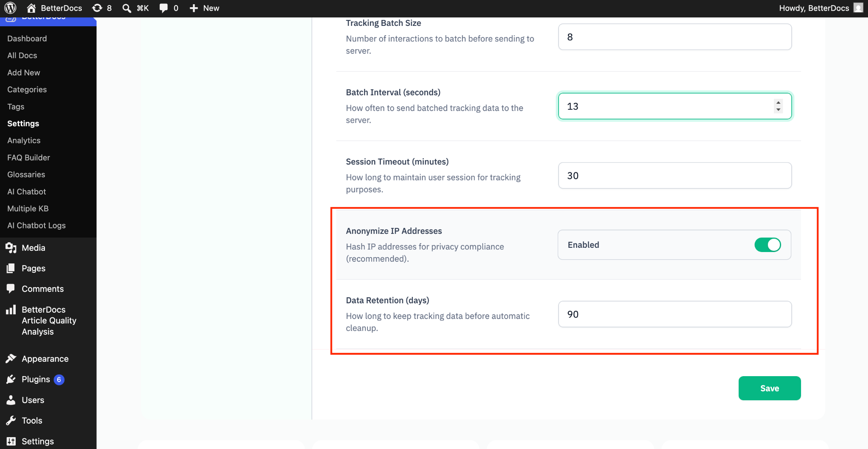
Task: Click the home icon beside BetterDocs
Action: click(31, 8)
